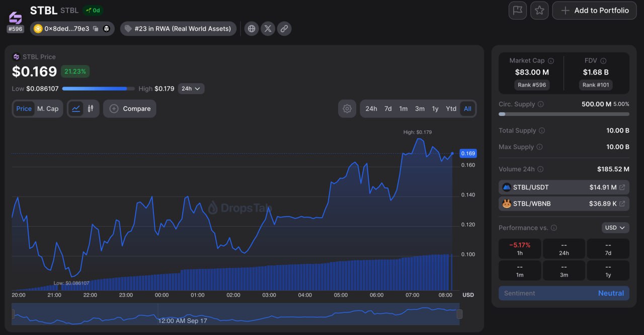The image size is (644, 335).
Task: Open the project website globe icon
Action: pos(252,29)
